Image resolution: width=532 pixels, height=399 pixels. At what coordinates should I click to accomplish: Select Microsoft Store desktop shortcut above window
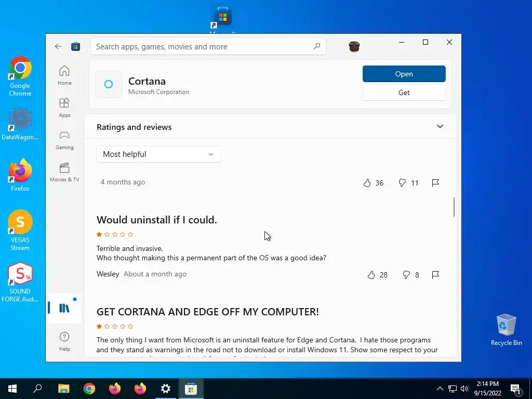223,19
